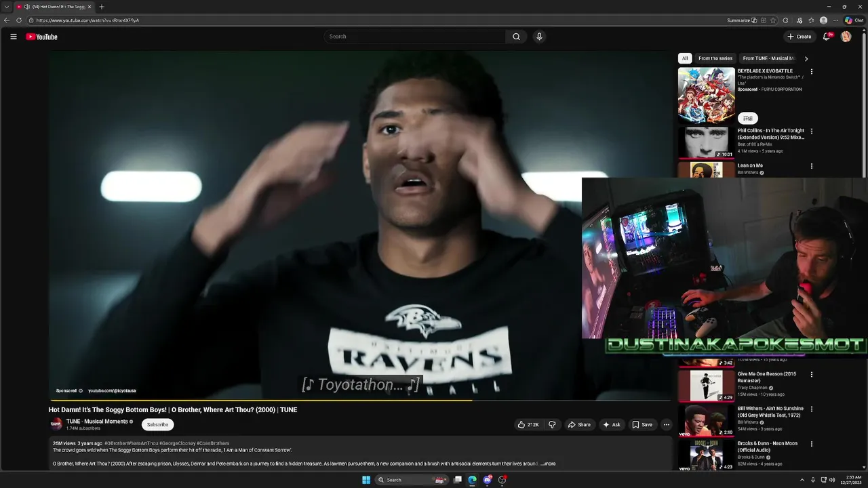Viewport: 868px width, 488px height.
Task: Open the Copilot Chat button in Edge
Action: point(854,20)
